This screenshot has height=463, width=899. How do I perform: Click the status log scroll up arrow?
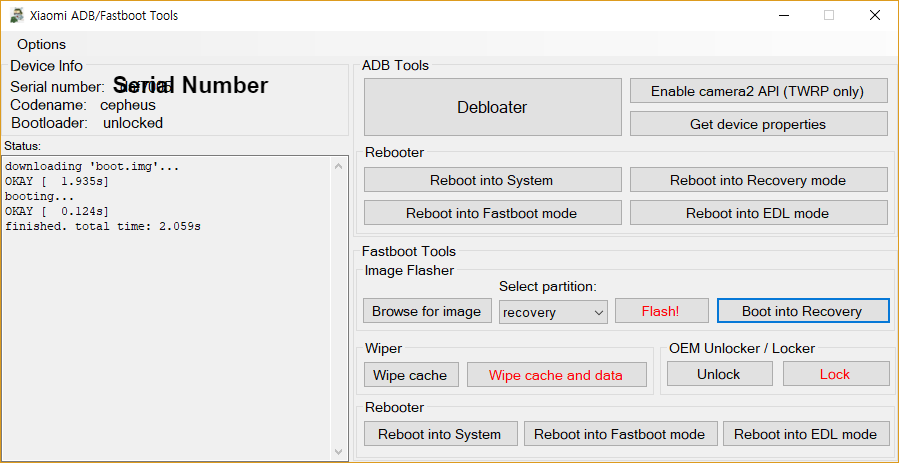[x=338, y=166]
